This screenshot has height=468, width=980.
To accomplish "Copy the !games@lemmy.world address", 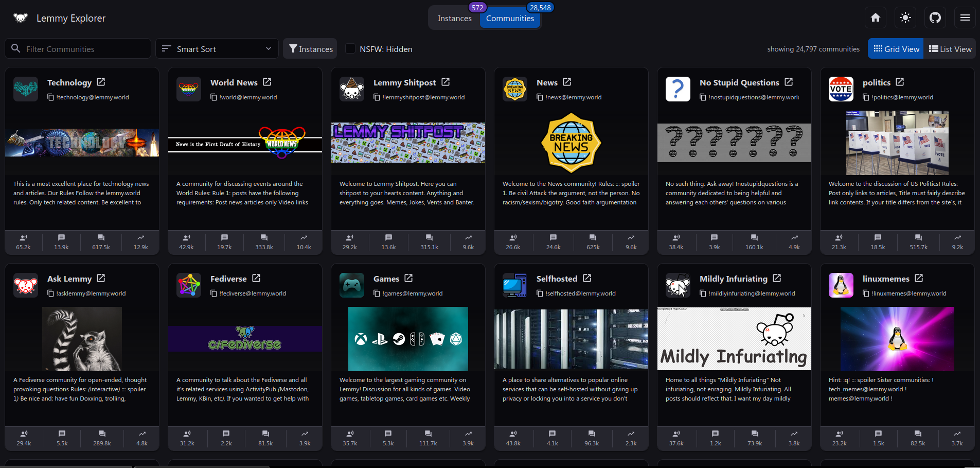I will click(x=377, y=293).
